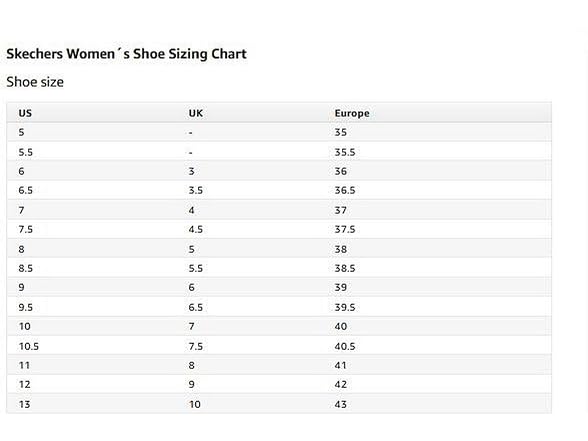
Task: Click the UK column header
Action: click(196, 113)
